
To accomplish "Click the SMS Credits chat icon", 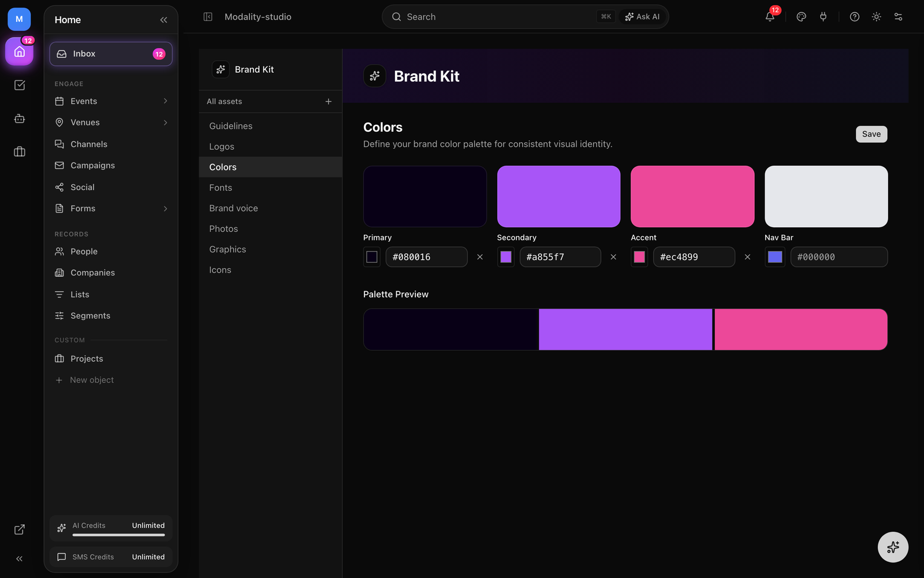I will pos(62,557).
